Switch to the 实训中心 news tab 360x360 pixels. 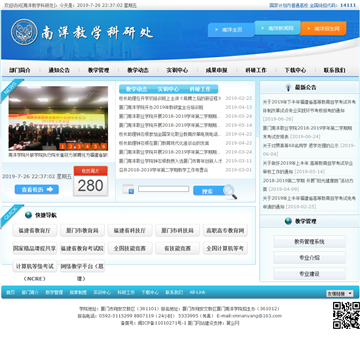(x=168, y=89)
